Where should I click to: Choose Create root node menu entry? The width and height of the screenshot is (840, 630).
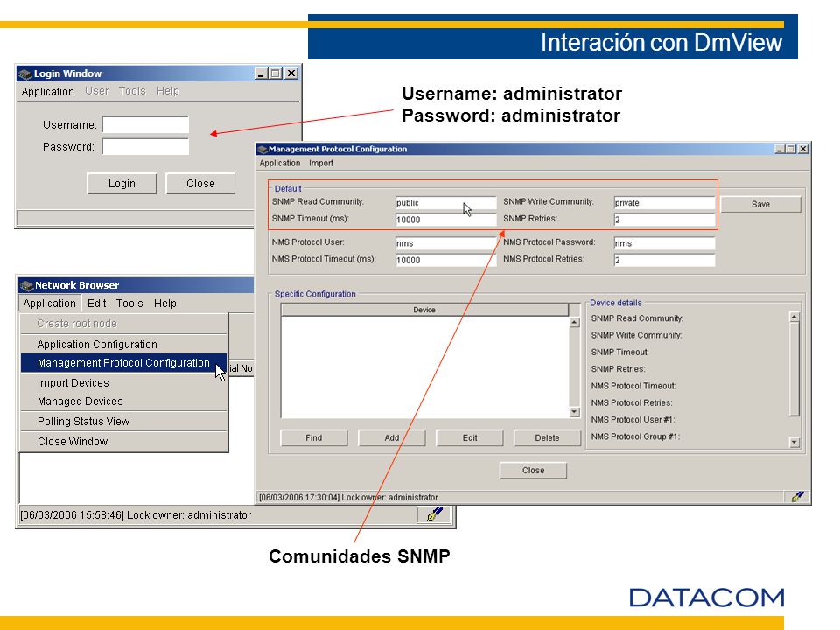[x=123, y=324]
